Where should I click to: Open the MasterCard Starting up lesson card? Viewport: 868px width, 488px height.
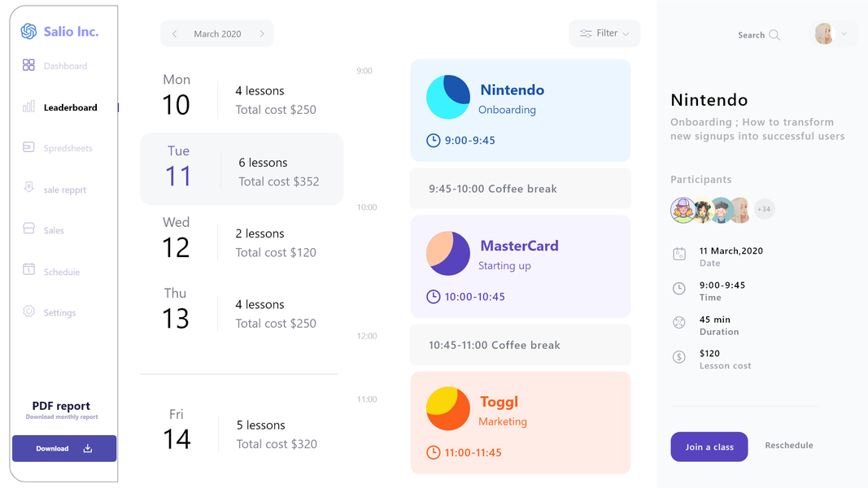coord(520,266)
